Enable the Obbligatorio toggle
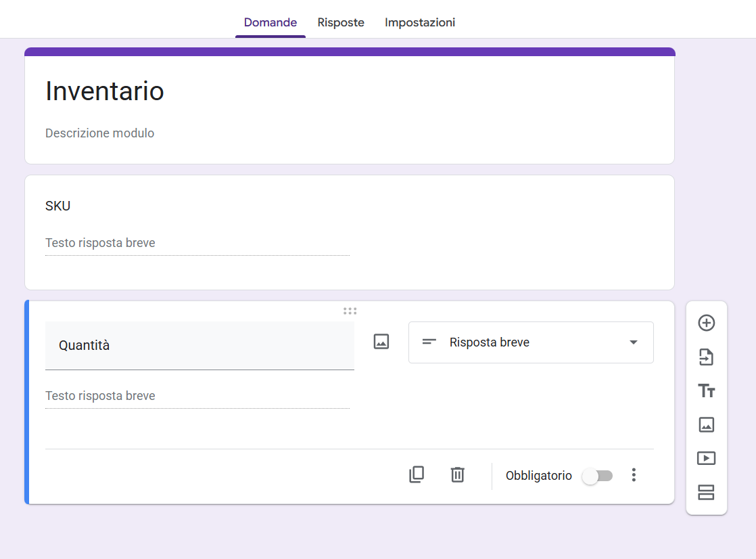Image resolution: width=756 pixels, height=559 pixels. pos(597,476)
